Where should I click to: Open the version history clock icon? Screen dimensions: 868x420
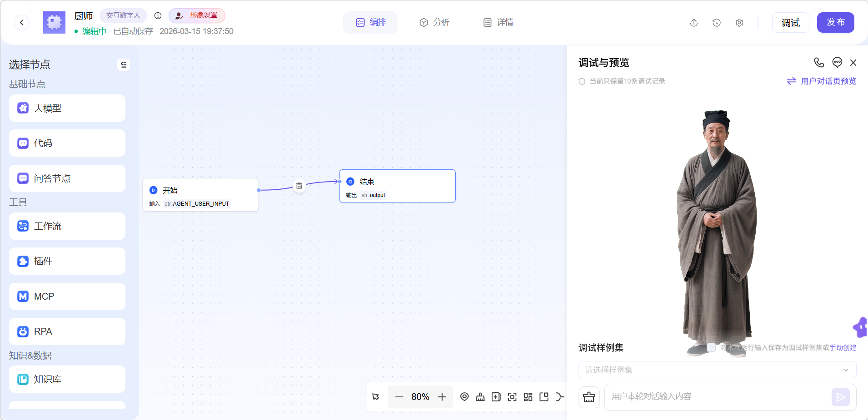pos(717,23)
